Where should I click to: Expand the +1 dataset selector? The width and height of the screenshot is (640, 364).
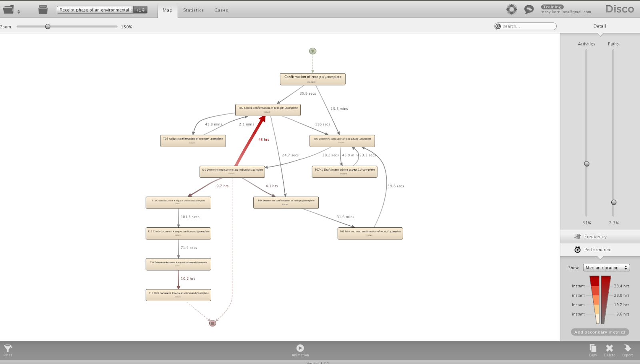pos(140,9)
